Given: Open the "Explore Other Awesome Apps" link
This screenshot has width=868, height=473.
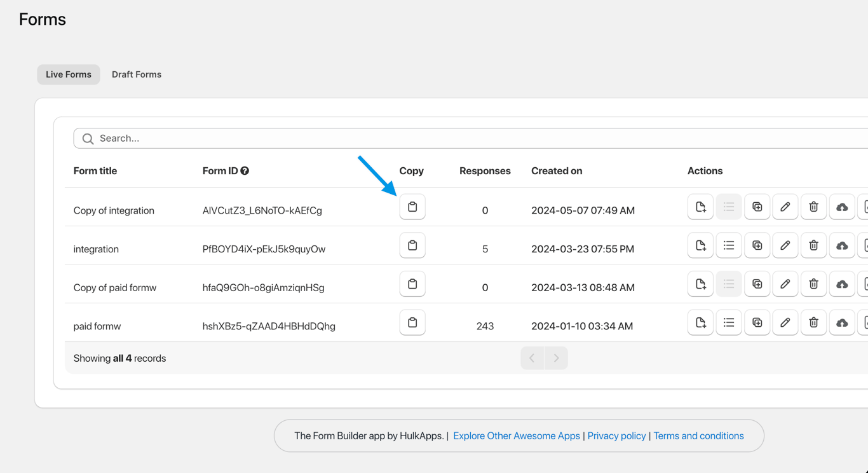Looking at the screenshot, I should click(517, 436).
